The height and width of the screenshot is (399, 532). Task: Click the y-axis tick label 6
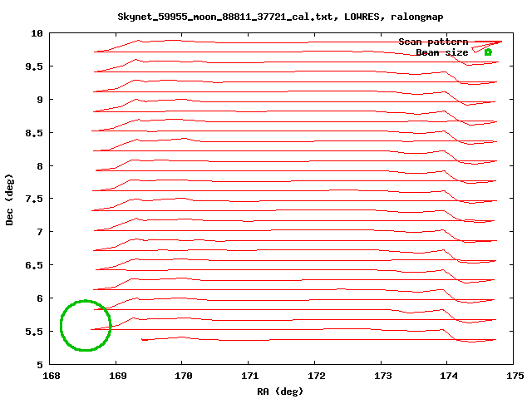[x=41, y=298]
